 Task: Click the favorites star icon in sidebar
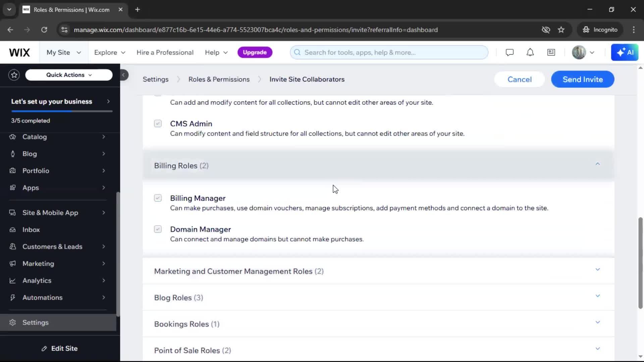[14, 75]
